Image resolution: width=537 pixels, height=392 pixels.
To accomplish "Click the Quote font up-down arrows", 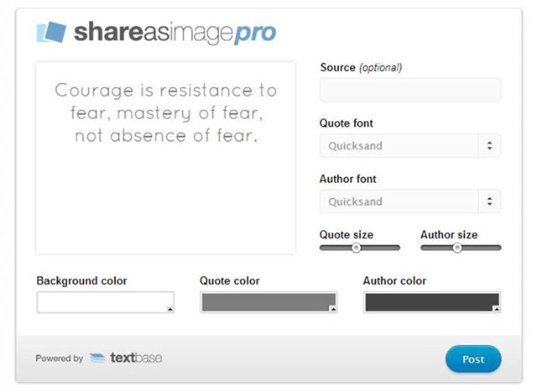I will point(489,146).
